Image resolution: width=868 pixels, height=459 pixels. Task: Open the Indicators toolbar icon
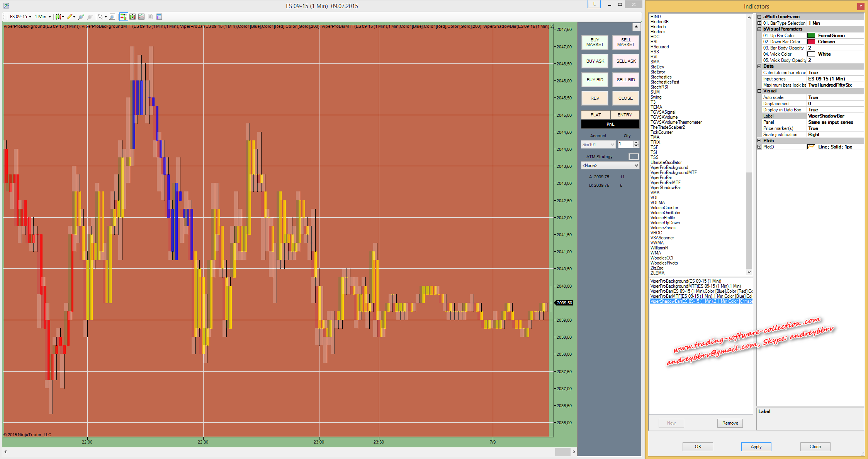(141, 17)
